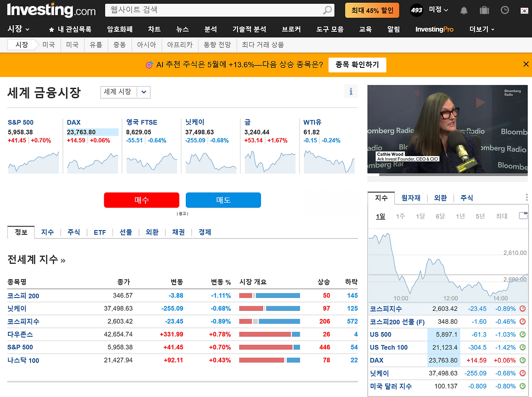Click the red alert clock beside 코스피지수
The height and width of the screenshot is (397, 532).
(522, 308)
